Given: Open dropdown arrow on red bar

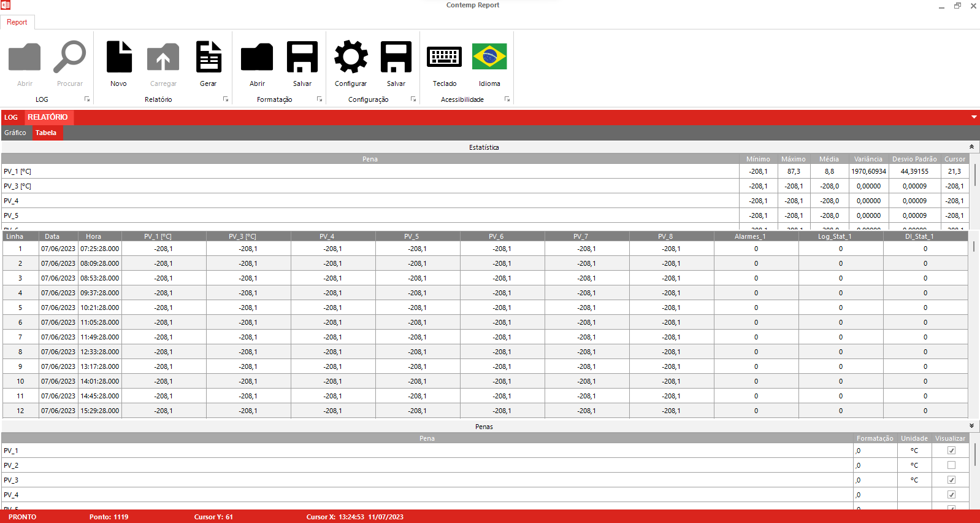Looking at the screenshot, I should point(974,117).
